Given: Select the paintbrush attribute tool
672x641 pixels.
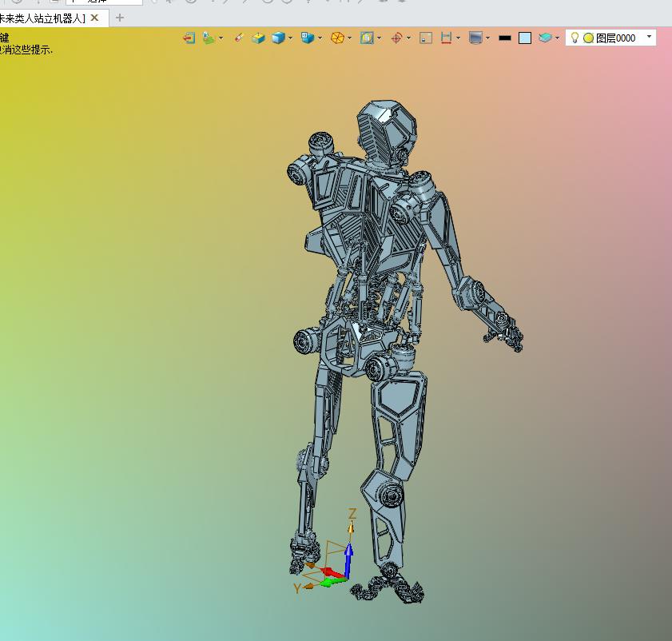Looking at the screenshot, I should coord(239,38).
